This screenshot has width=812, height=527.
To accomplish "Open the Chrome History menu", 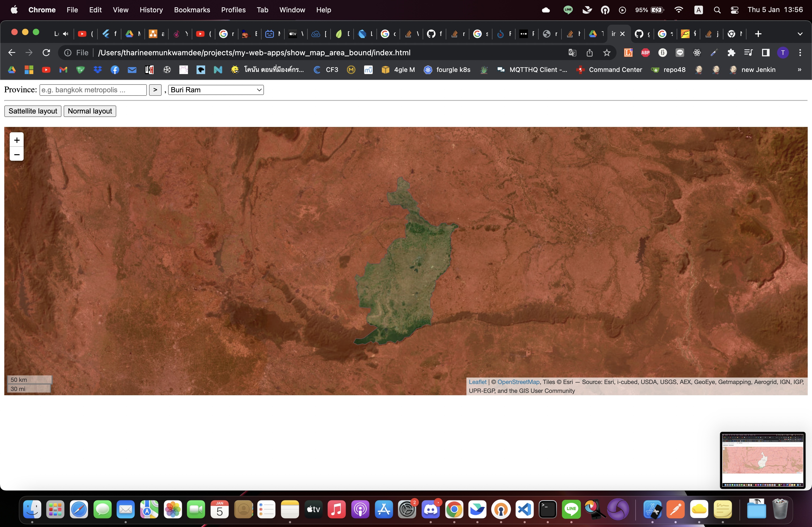I will (150, 9).
